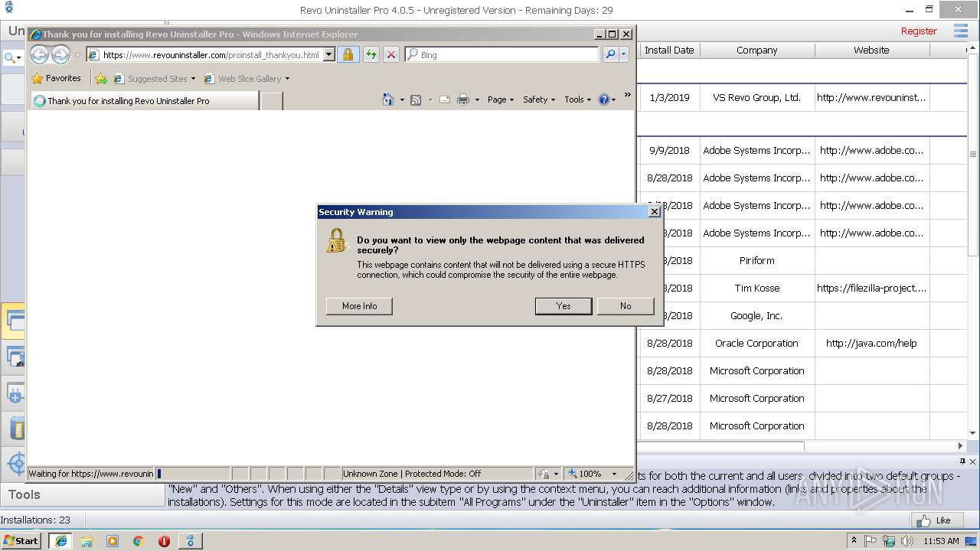Open the Revo Uninstaller hamburger menu
Image resolution: width=980 pixels, height=551 pixels.
961,31
